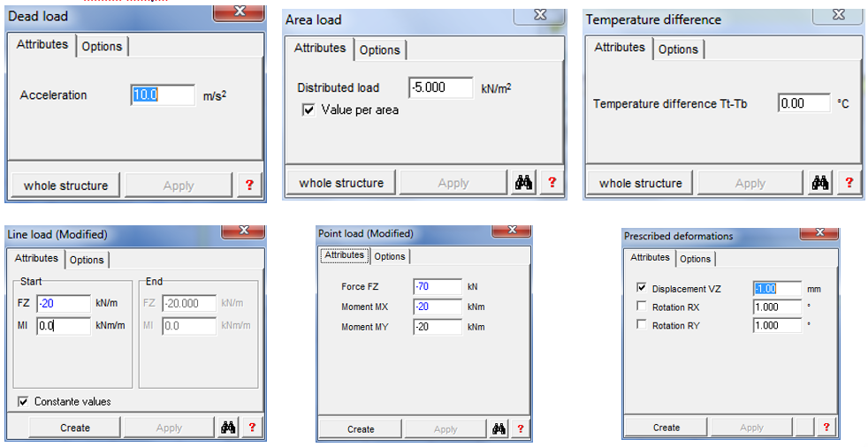Click binoculars icon in Area load dialog
868x447 pixels.
524,183
